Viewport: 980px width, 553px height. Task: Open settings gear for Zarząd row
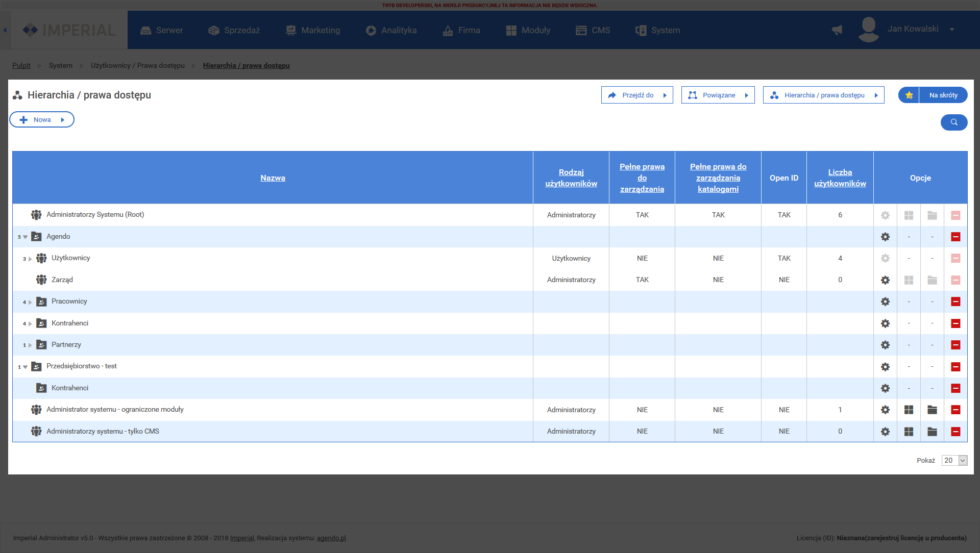[x=885, y=280]
